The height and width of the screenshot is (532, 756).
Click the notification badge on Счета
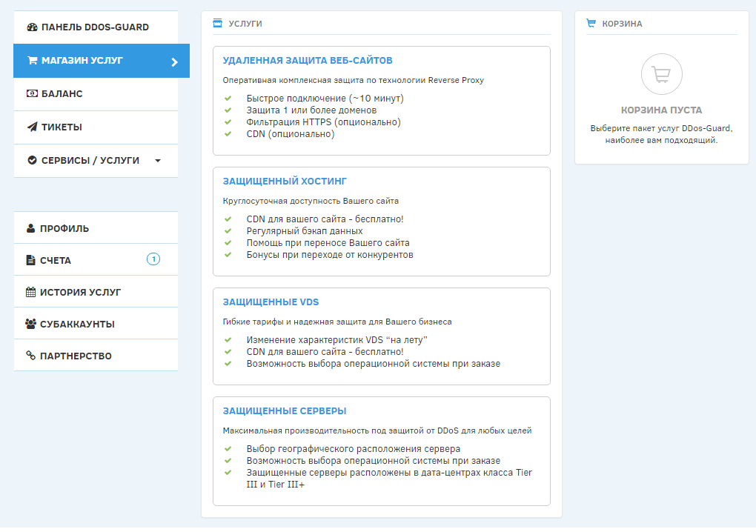(153, 259)
